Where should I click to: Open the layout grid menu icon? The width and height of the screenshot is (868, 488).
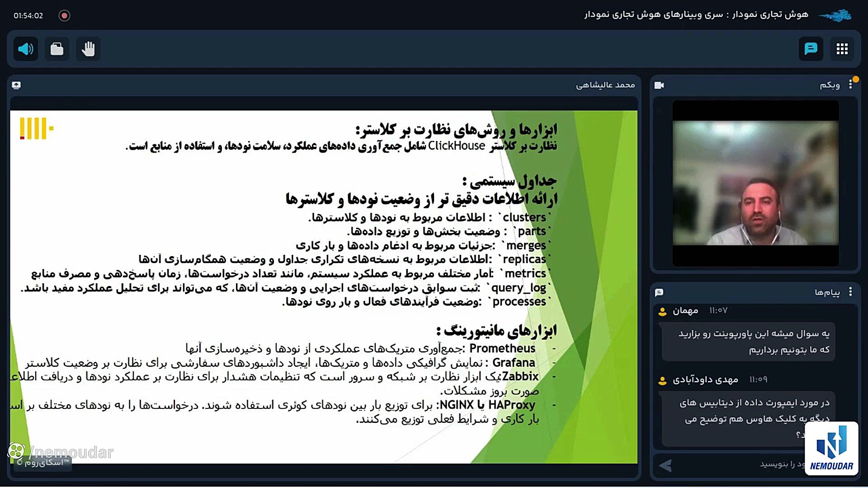point(842,49)
